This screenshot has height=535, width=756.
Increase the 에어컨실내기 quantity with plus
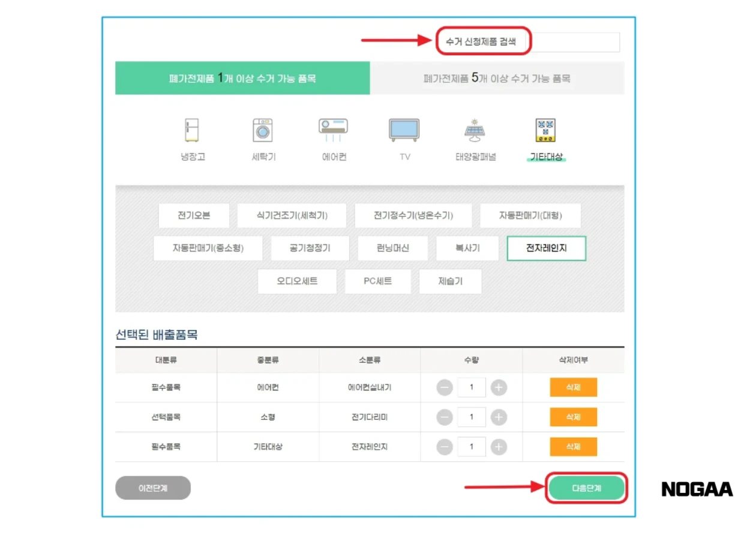499,387
